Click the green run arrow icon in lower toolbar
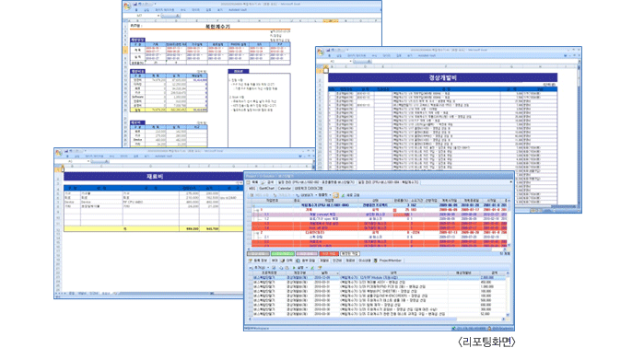 pyautogui.click(x=294, y=268)
